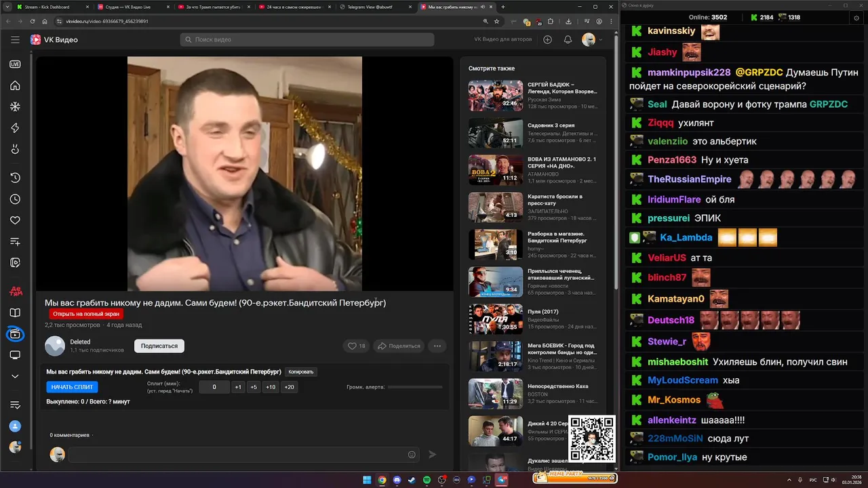The image size is (868, 488).
Task: Open the book icon in sidebar
Action: click(15, 313)
